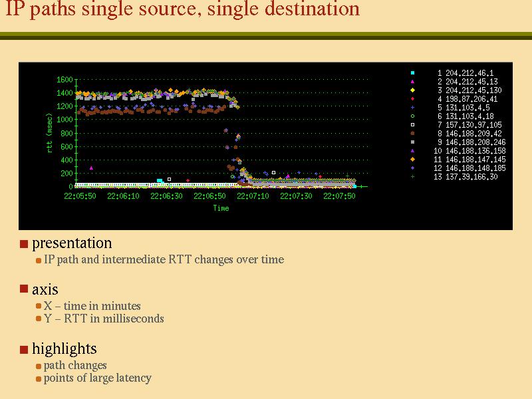Click the 22:07:10 tick label on time axis

point(253,196)
